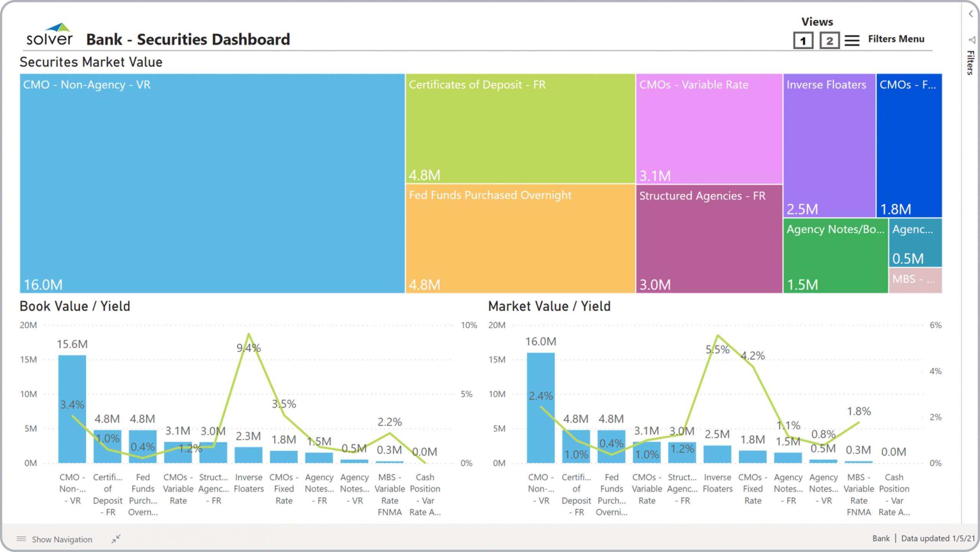Image resolution: width=980 pixels, height=552 pixels.
Task: Select the pink MBS treemap tile
Action: (x=915, y=280)
